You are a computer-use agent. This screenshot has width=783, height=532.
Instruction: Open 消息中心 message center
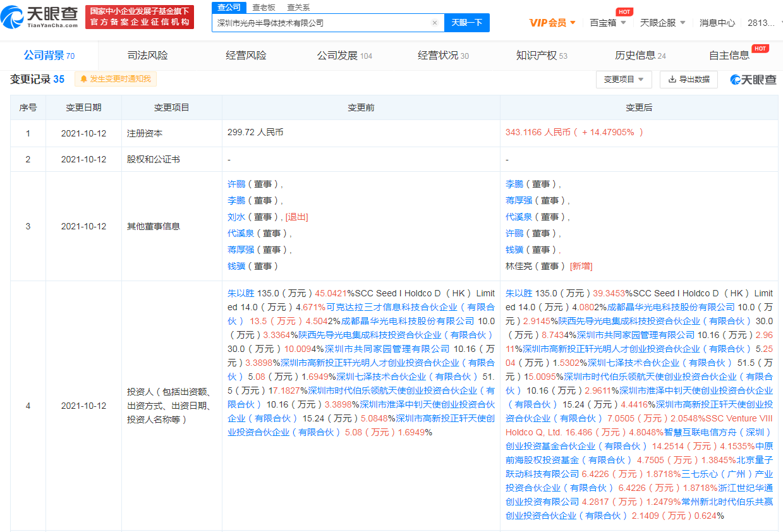[717, 23]
